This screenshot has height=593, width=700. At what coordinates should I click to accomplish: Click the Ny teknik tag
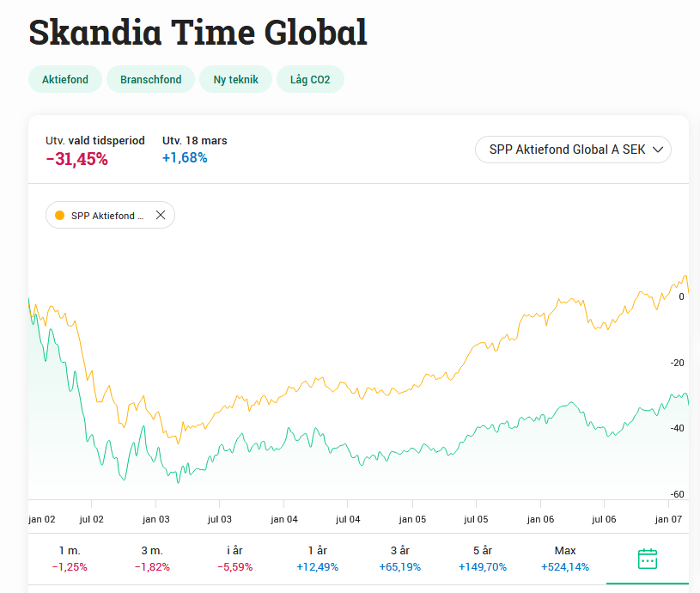(236, 80)
